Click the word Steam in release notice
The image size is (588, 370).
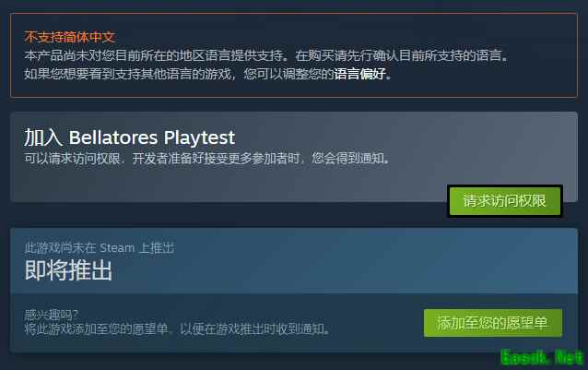117,248
